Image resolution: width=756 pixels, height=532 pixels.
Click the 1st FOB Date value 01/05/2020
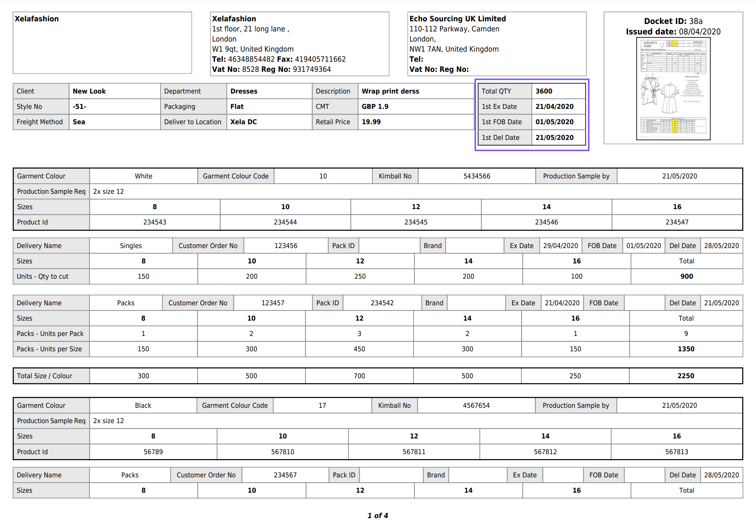[554, 122]
